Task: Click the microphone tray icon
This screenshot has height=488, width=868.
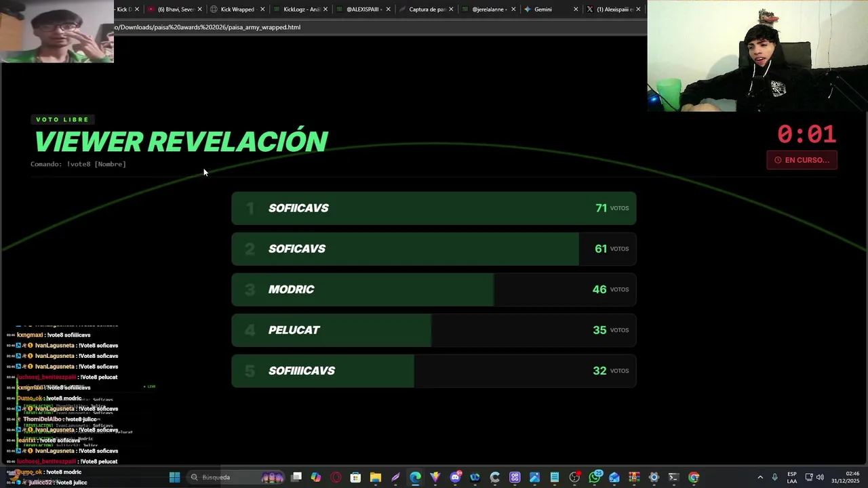Action: pos(774,477)
